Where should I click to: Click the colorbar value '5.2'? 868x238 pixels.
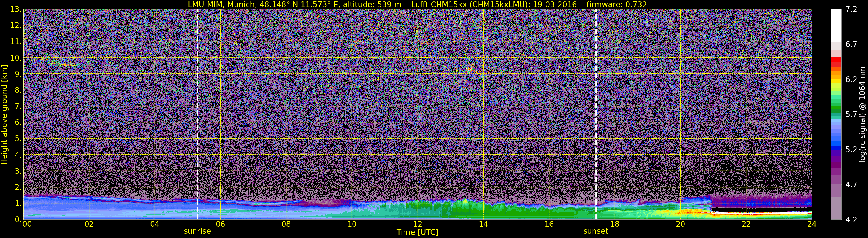click(851, 150)
